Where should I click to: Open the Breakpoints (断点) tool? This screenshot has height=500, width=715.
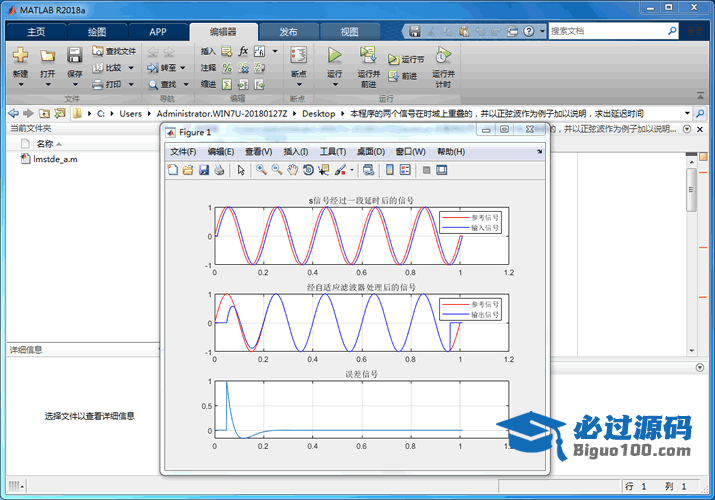point(299,56)
